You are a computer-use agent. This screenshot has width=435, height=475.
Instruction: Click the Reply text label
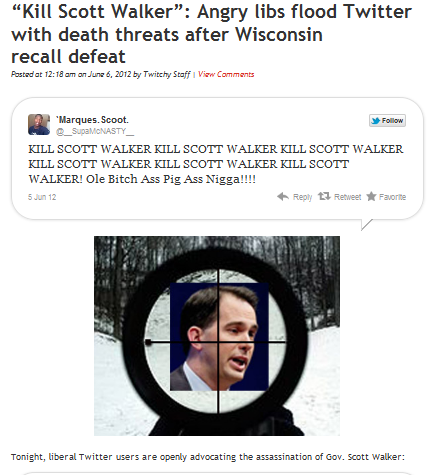click(x=302, y=197)
